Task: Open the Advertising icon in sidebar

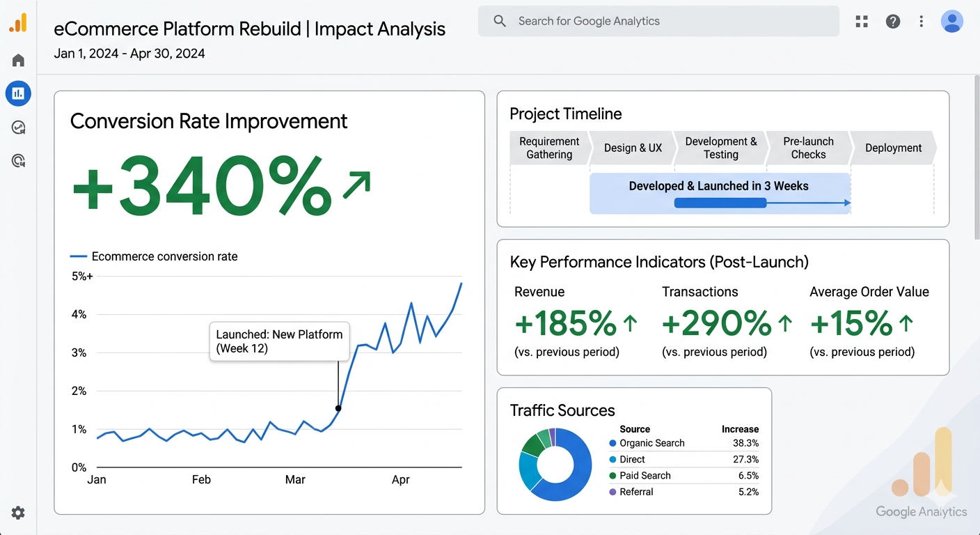Action: click(x=18, y=161)
